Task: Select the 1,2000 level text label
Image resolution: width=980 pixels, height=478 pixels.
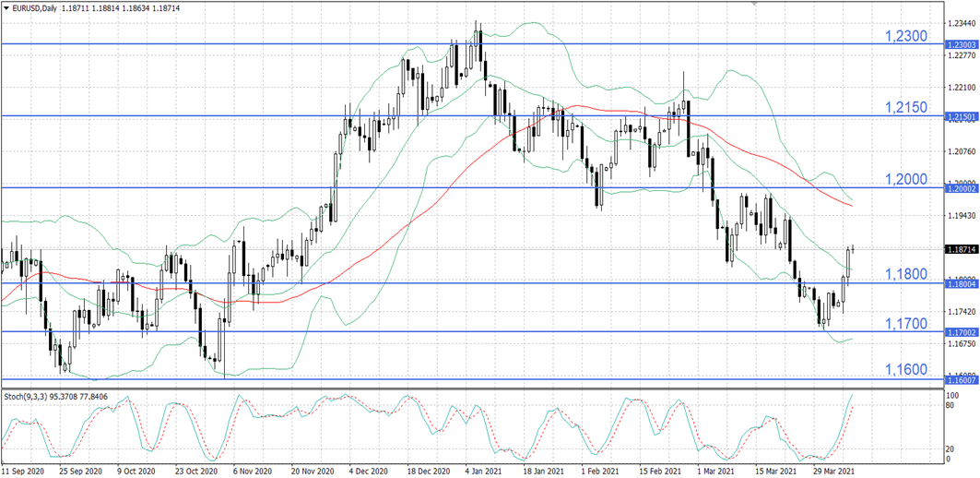Action: [906, 180]
